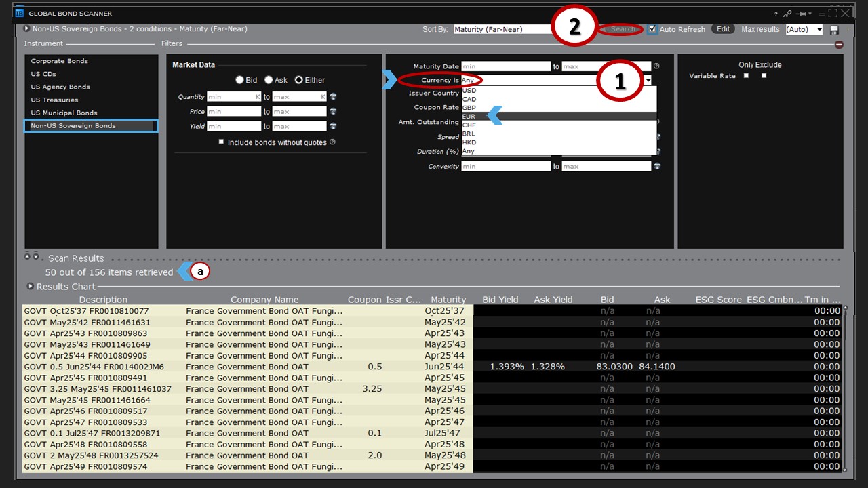Toggle the Auto Refresh checkbox
Viewport: 868px width, 488px height.
click(x=652, y=29)
